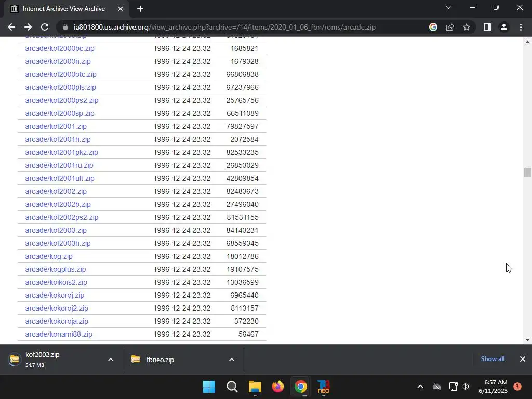Expand options for kof2002.zip download
Screen dimensions: 532x399
coord(111,360)
